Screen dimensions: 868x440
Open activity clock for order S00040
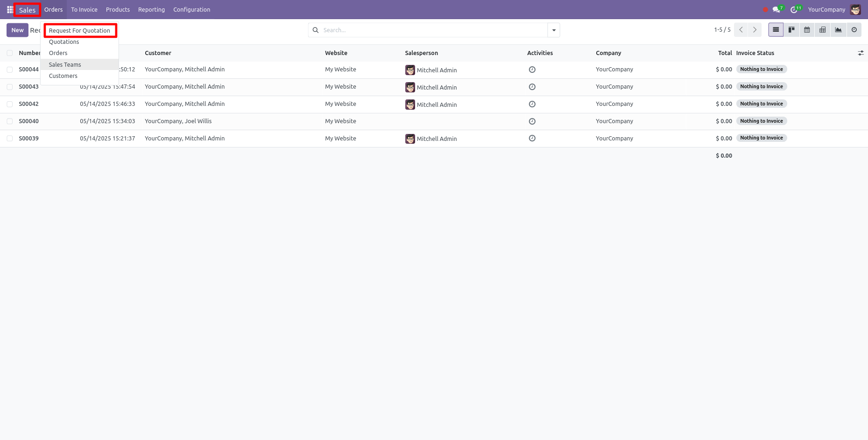(532, 121)
